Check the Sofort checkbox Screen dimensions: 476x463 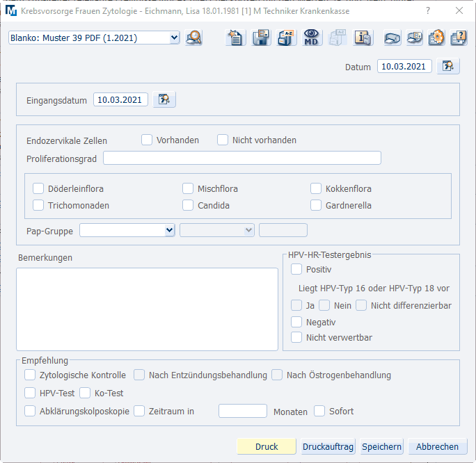point(319,411)
